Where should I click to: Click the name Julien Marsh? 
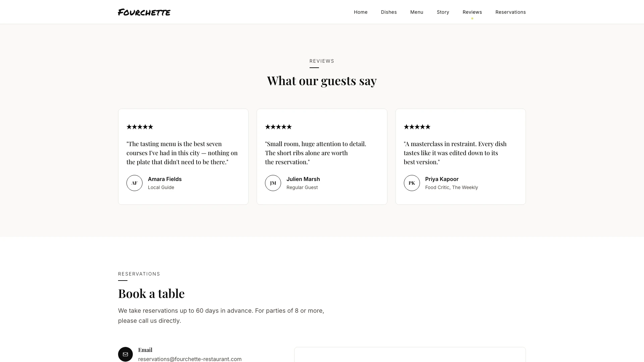[x=303, y=179]
